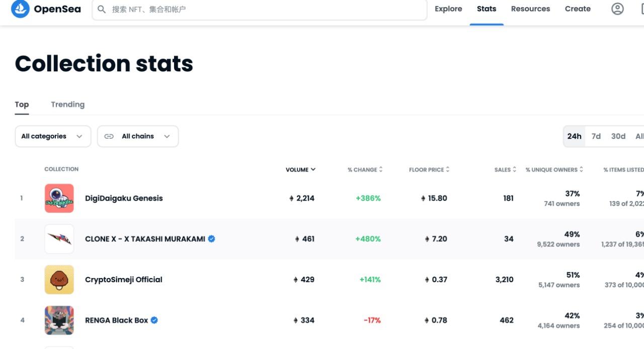Screen dimensions: 644x349
Task: Click the magnifier icon in search bar
Action: (102, 9)
